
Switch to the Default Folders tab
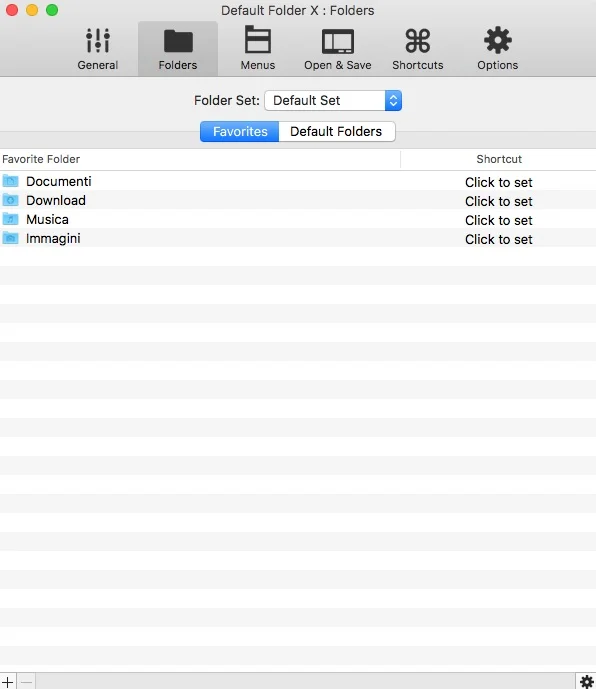click(x=337, y=131)
